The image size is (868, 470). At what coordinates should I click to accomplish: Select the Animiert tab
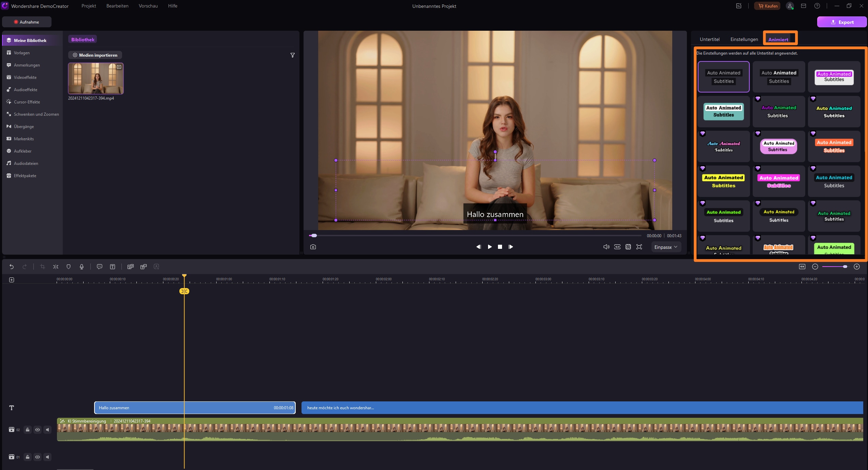[778, 40]
